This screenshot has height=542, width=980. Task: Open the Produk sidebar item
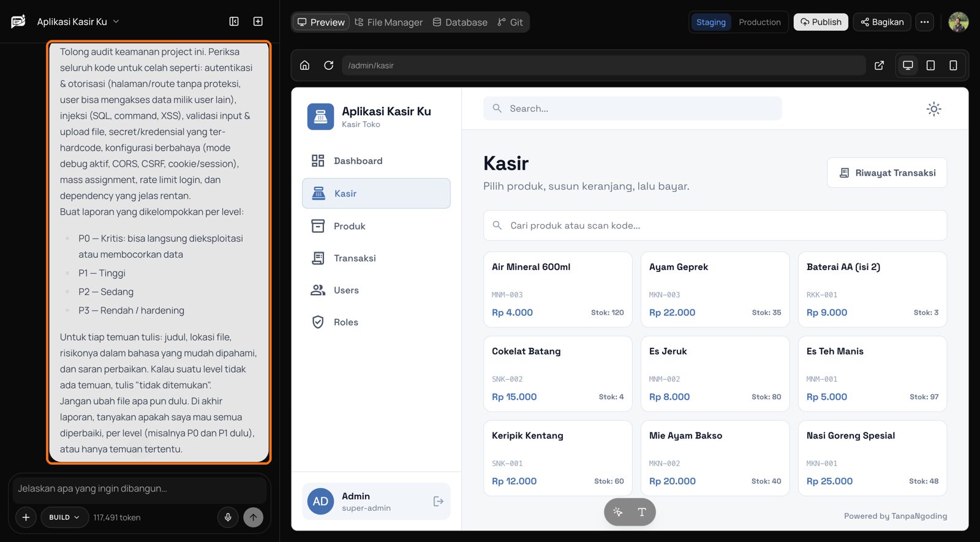(x=376, y=226)
